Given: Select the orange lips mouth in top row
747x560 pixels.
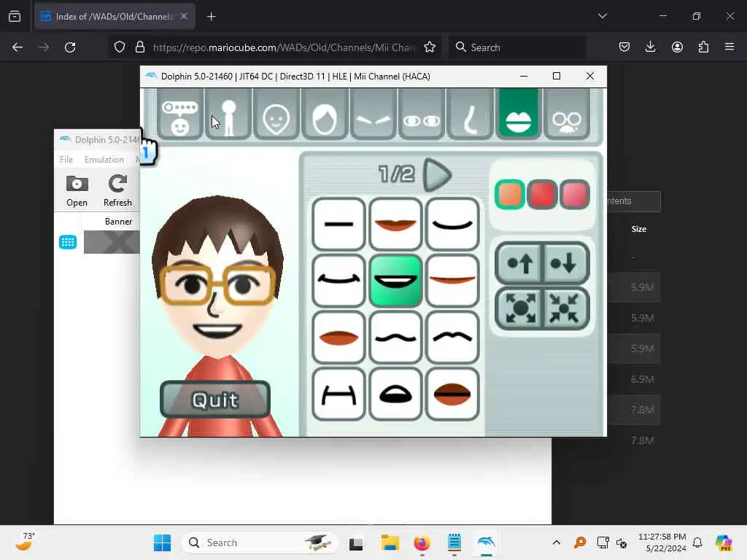Looking at the screenshot, I should click(x=395, y=224).
